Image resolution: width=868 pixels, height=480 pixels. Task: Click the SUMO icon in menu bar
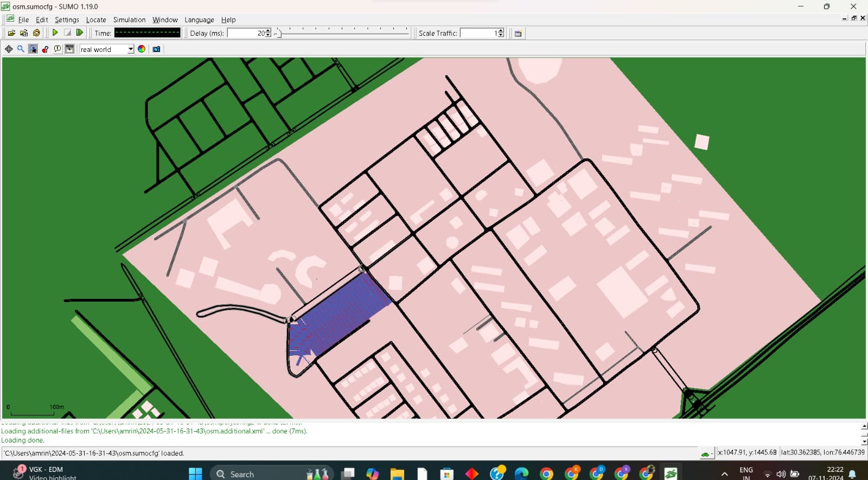pos(10,19)
